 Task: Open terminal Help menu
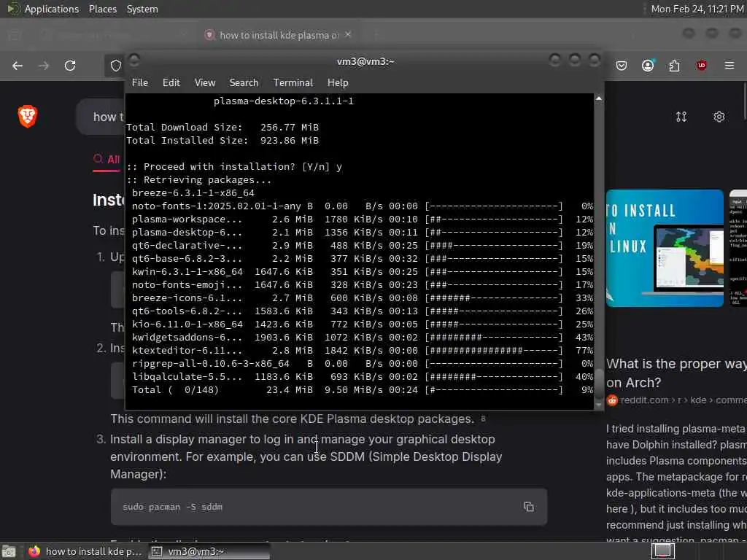click(338, 83)
